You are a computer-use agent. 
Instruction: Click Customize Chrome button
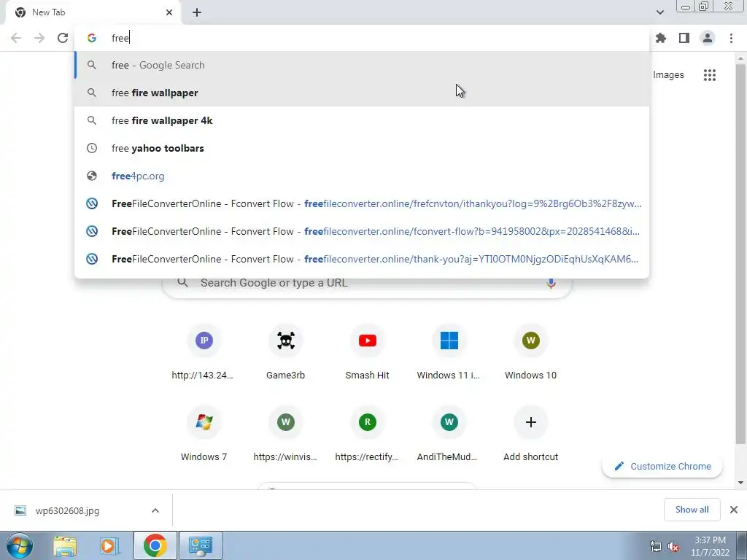[662, 466]
